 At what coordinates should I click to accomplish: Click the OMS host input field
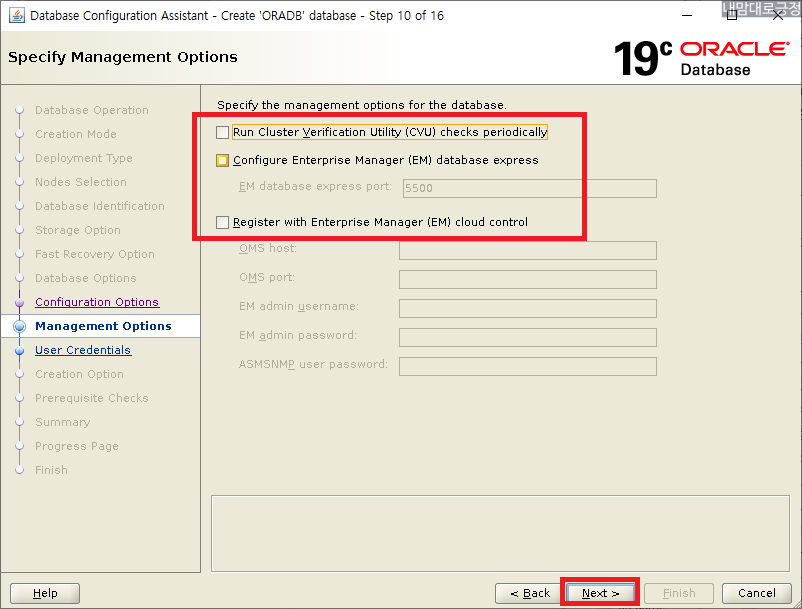[x=527, y=251]
